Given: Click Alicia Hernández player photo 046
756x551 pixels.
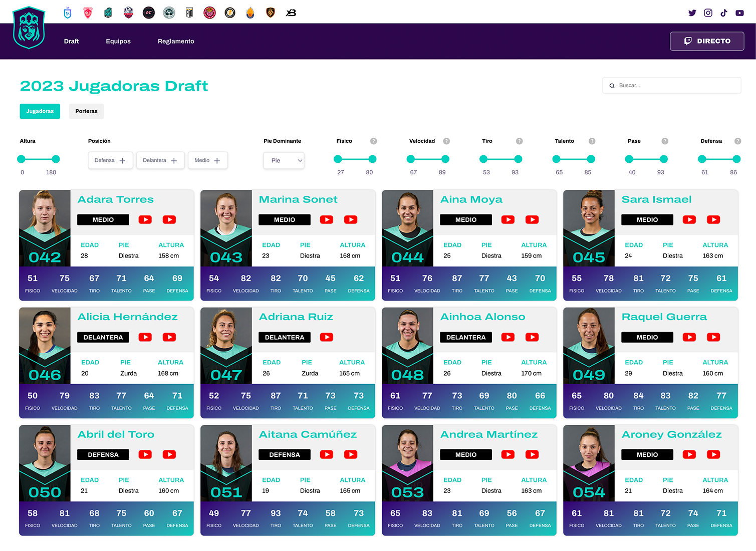Looking at the screenshot, I should tap(45, 346).
